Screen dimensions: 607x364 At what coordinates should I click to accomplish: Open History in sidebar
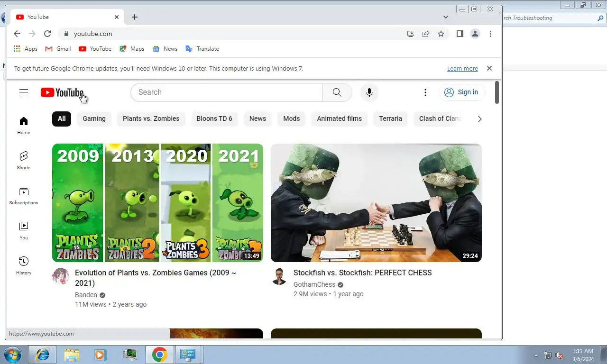point(24,266)
